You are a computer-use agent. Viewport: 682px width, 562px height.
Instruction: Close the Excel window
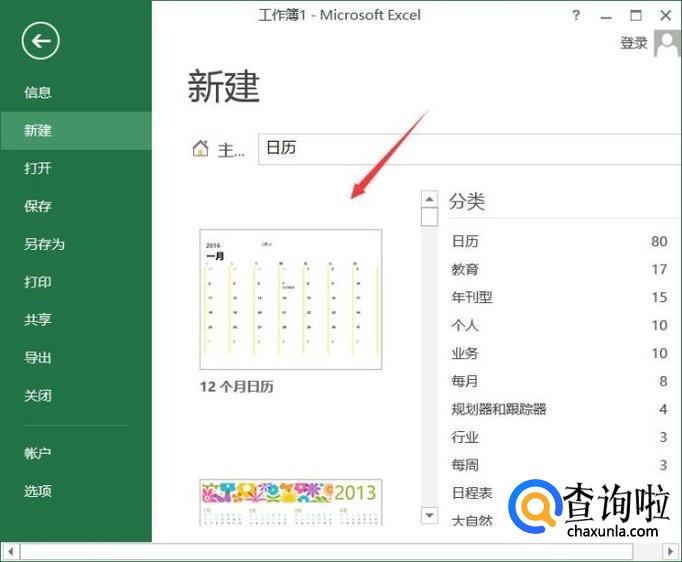click(x=665, y=16)
